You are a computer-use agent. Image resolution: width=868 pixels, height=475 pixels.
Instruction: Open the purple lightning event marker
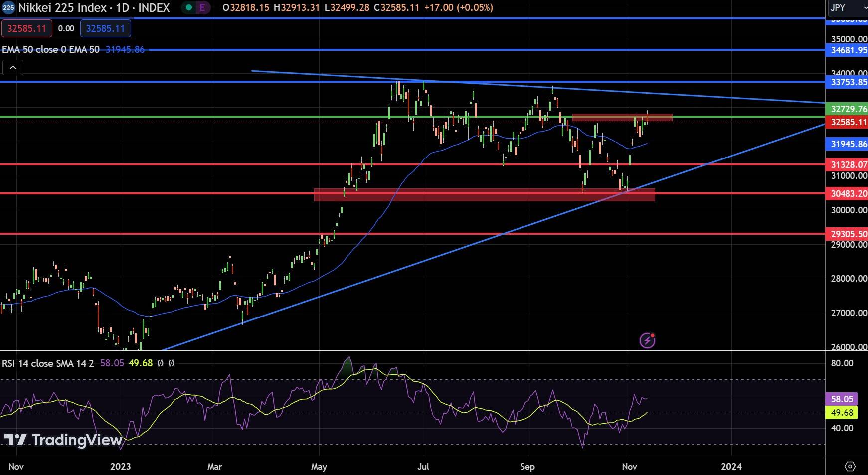(x=647, y=340)
